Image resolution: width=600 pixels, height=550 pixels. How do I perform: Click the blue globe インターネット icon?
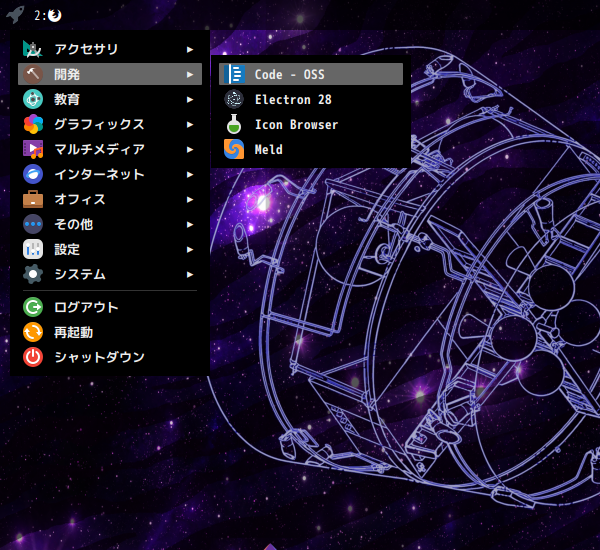pyautogui.click(x=33, y=174)
